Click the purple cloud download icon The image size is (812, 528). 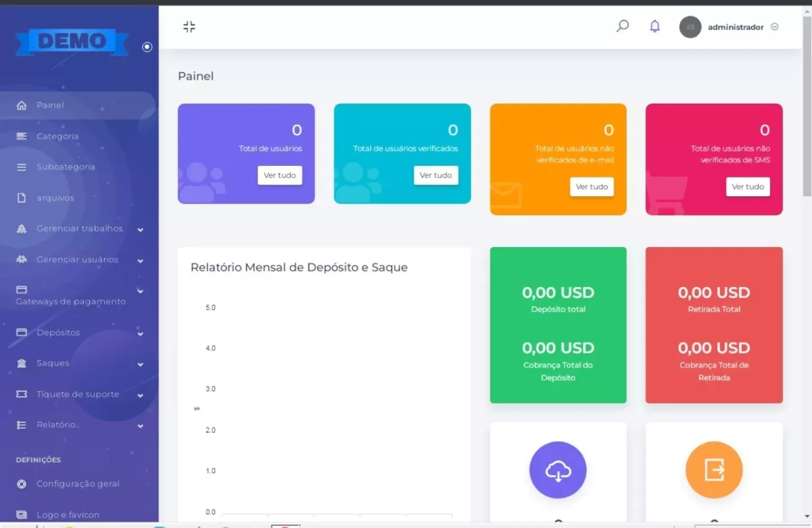558,470
